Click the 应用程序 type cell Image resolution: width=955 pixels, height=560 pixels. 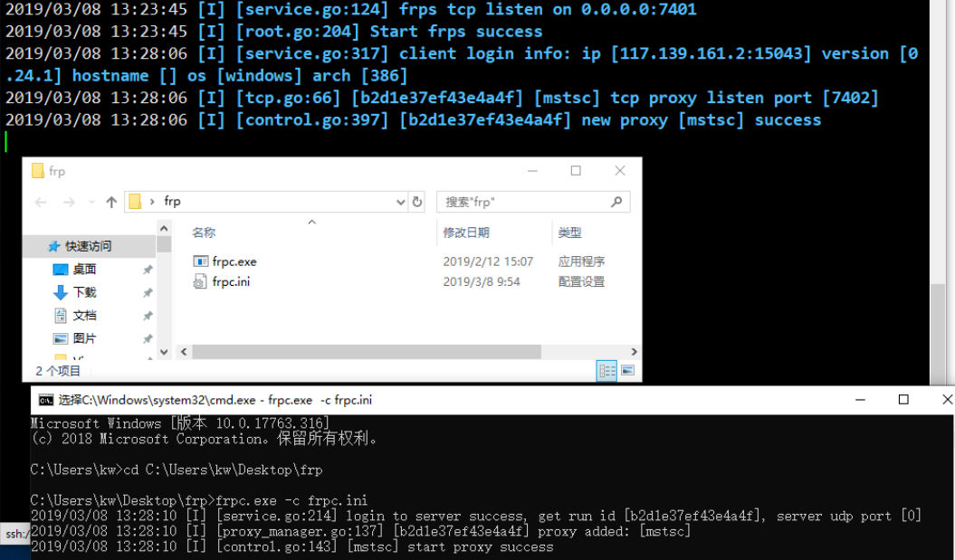582,261
